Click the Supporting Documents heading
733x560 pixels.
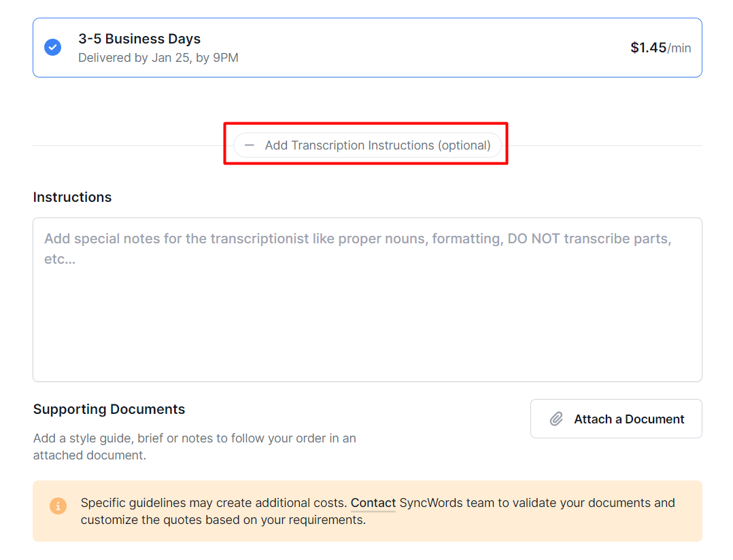109,409
